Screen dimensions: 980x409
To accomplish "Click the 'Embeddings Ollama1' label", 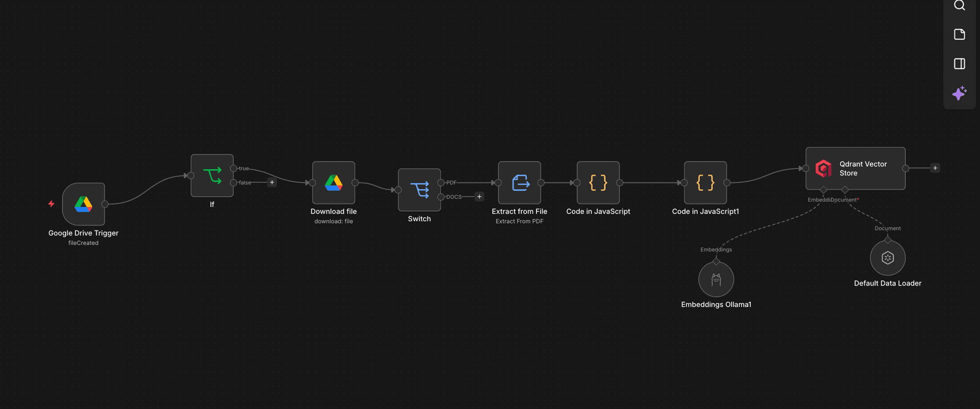I will [716, 305].
